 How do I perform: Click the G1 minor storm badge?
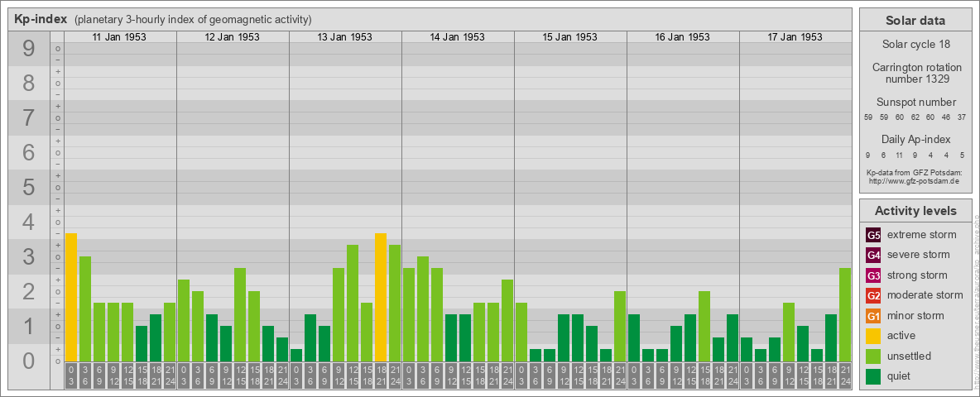click(873, 316)
